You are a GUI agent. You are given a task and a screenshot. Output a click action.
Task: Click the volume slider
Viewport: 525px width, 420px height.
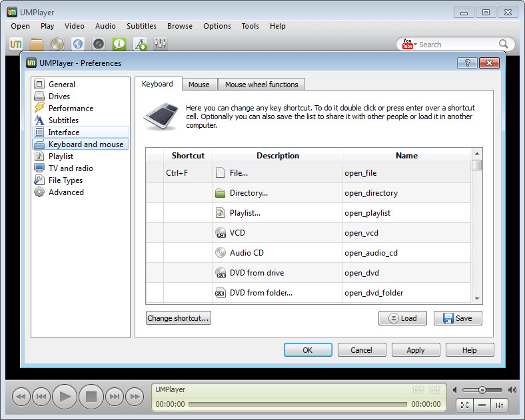point(482,390)
